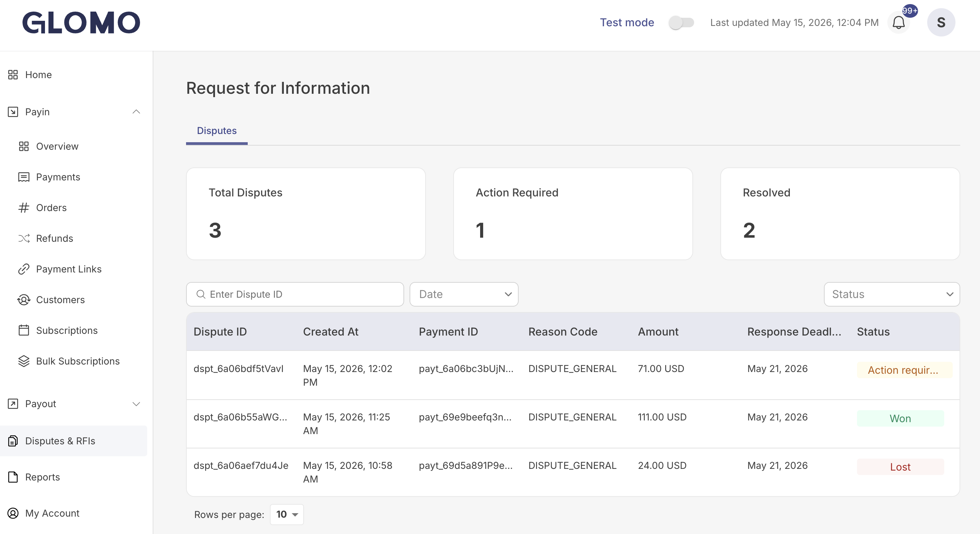
Task: Click the search magnifier icon
Action: coord(201,294)
